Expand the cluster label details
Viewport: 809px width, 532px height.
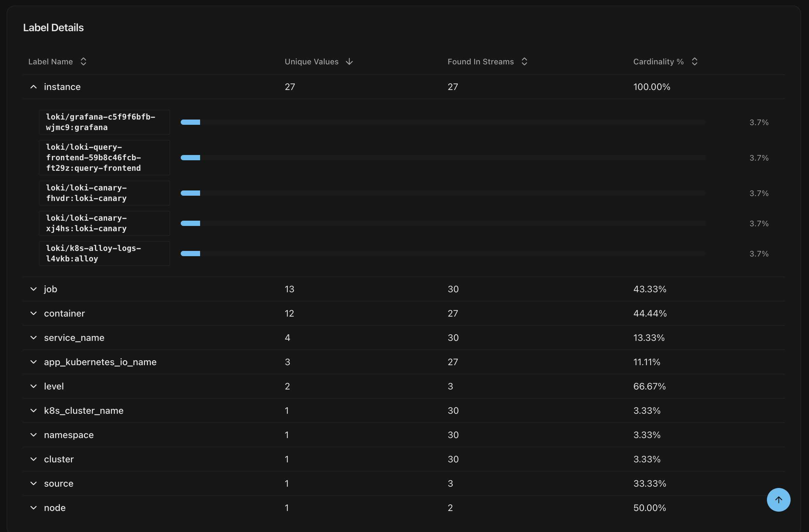pos(33,459)
